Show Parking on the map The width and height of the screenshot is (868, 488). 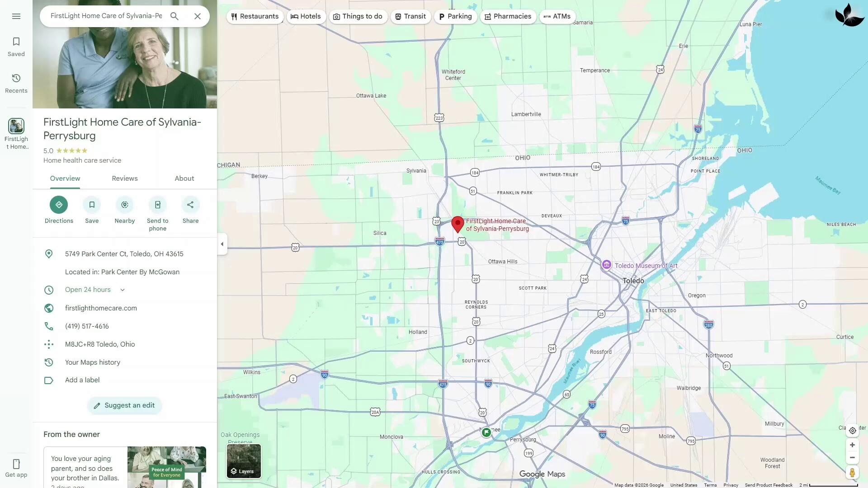[x=455, y=16]
